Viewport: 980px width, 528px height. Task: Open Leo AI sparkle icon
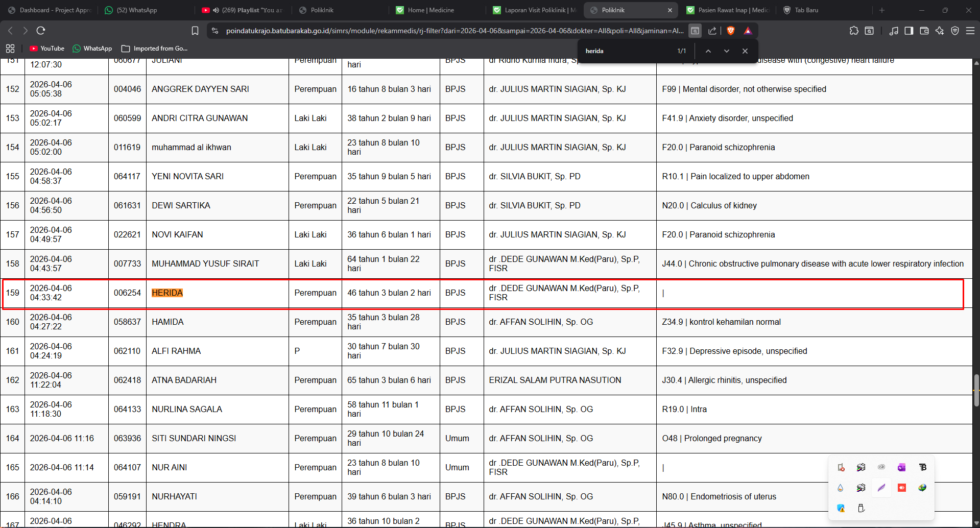coord(939,31)
